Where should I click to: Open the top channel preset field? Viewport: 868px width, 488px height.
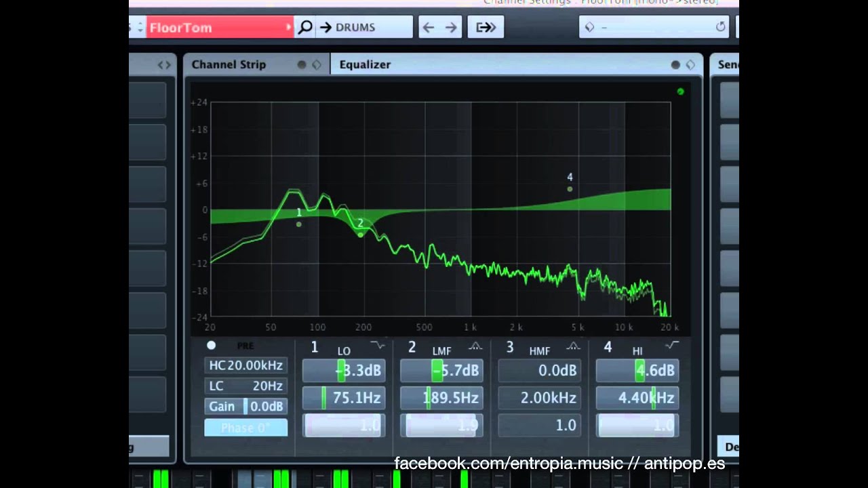pos(654,27)
